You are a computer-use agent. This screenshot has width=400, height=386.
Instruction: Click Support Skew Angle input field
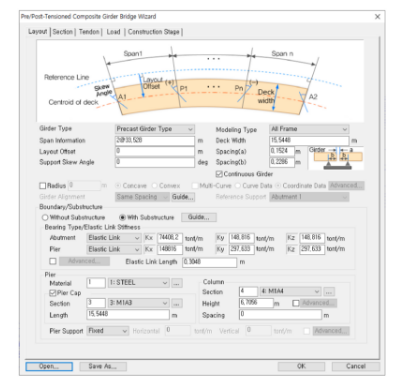(155, 163)
